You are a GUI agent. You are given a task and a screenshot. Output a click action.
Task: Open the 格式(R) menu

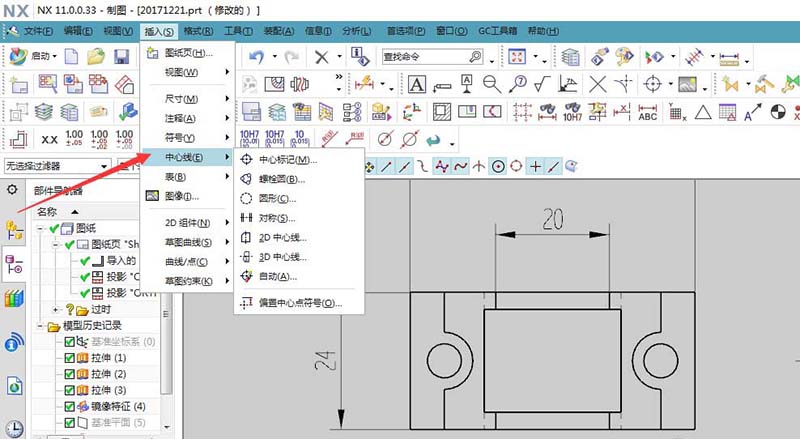tap(198, 31)
